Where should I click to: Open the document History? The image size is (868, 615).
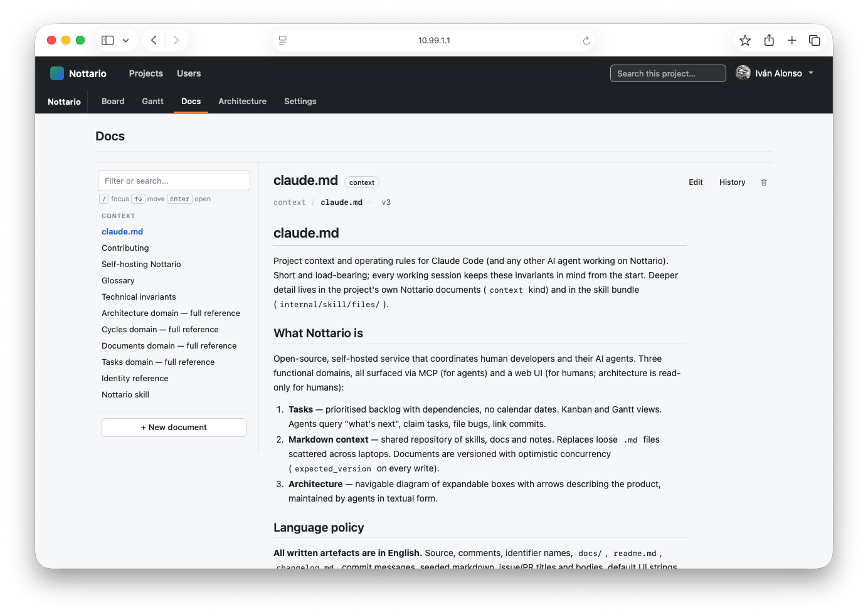click(x=732, y=182)
